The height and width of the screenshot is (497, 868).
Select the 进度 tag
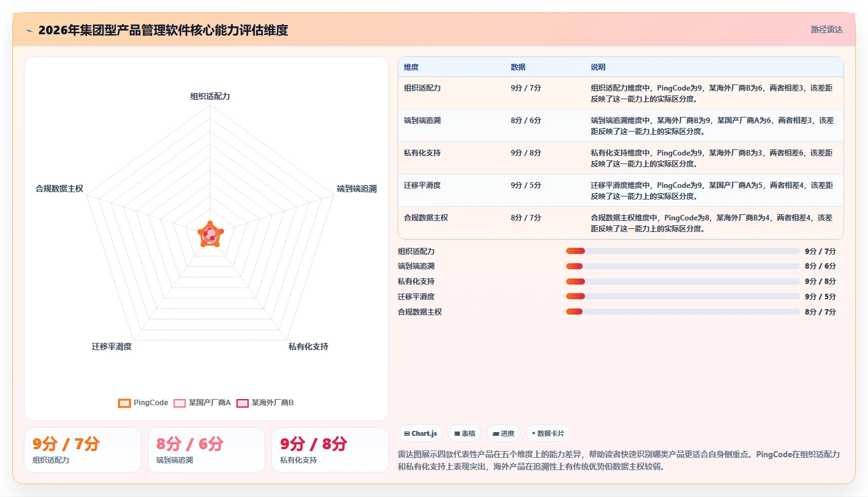pos(504,433)
